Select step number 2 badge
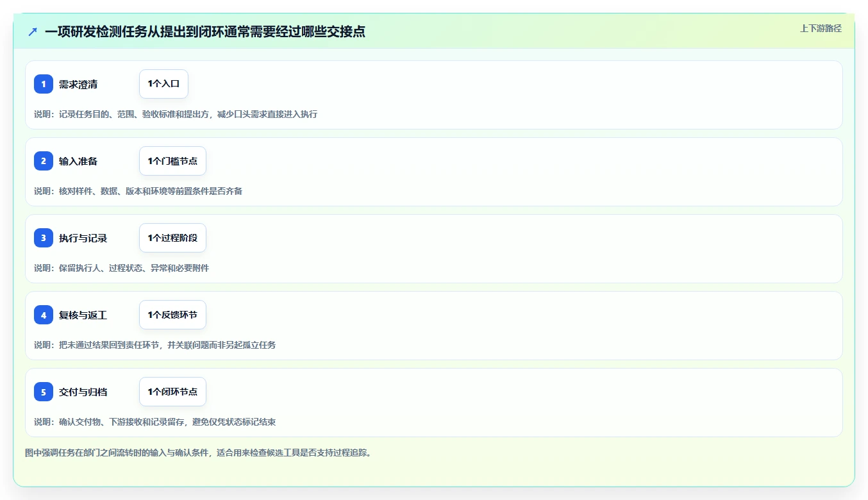868x500 pixels. pos(44,161)
